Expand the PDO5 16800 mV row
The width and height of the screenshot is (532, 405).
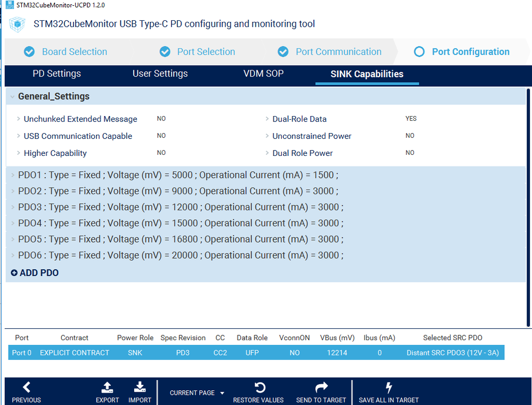tap(13, 239)
